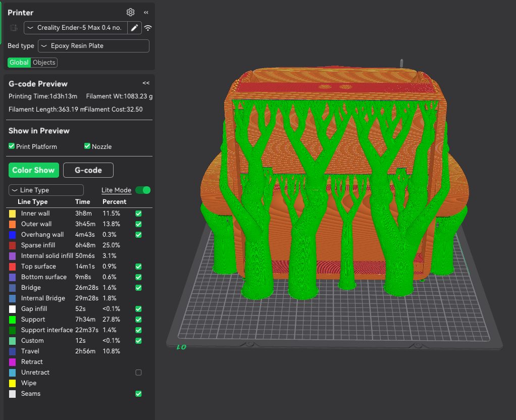Open the Epoxy Resin Plate bed type dropdown
The height and width of the screenshot is (420, 516).
pos(93,46)
